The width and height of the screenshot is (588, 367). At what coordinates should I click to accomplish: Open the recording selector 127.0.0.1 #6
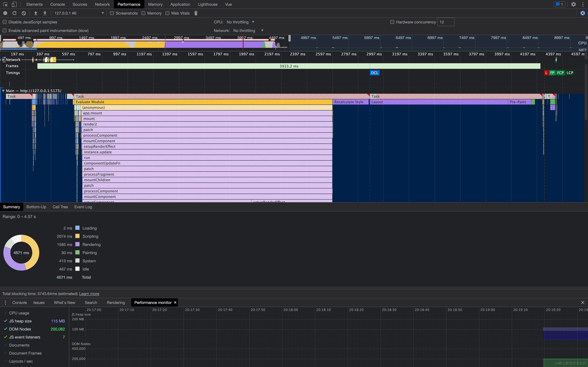79,13
